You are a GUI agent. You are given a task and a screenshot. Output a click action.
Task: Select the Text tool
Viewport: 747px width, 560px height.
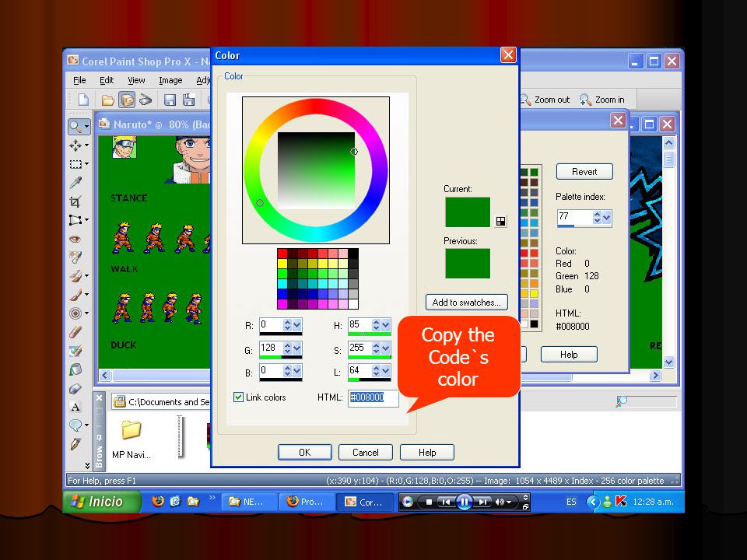coord(75,407)
